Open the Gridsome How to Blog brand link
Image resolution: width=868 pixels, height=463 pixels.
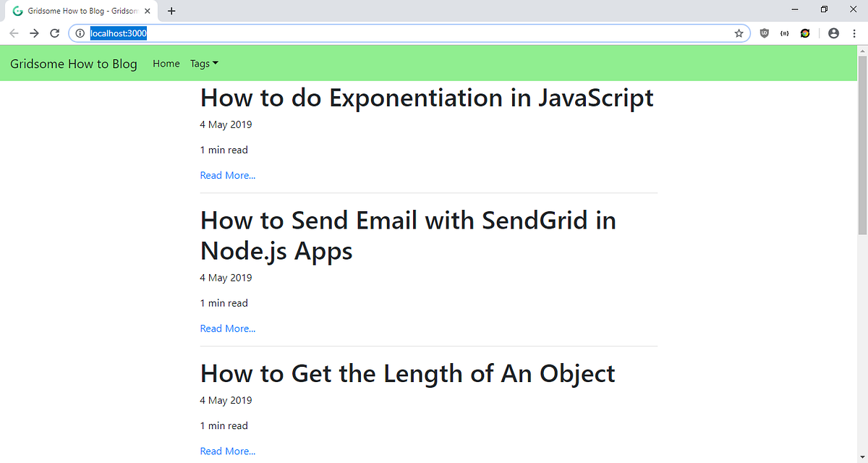click(x=73, y=64)
